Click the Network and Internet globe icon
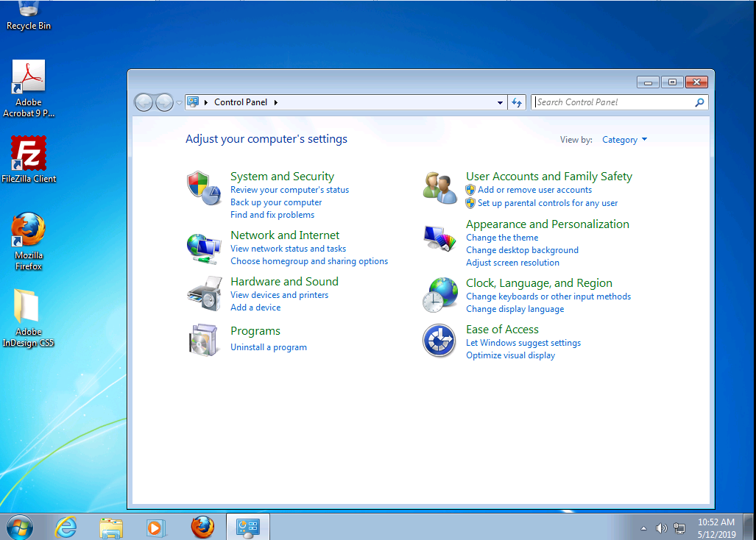The width and height of the screenshot is (756, 540). pos(204,248)
